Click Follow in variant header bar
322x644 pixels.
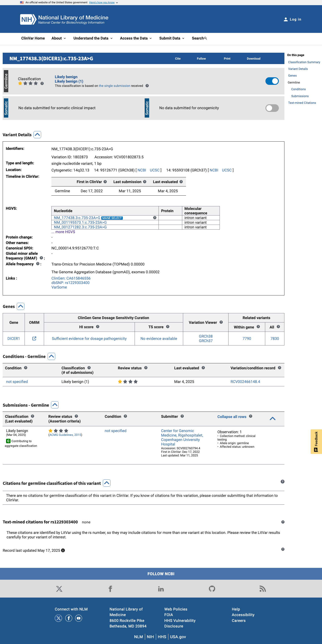[201, 59]
